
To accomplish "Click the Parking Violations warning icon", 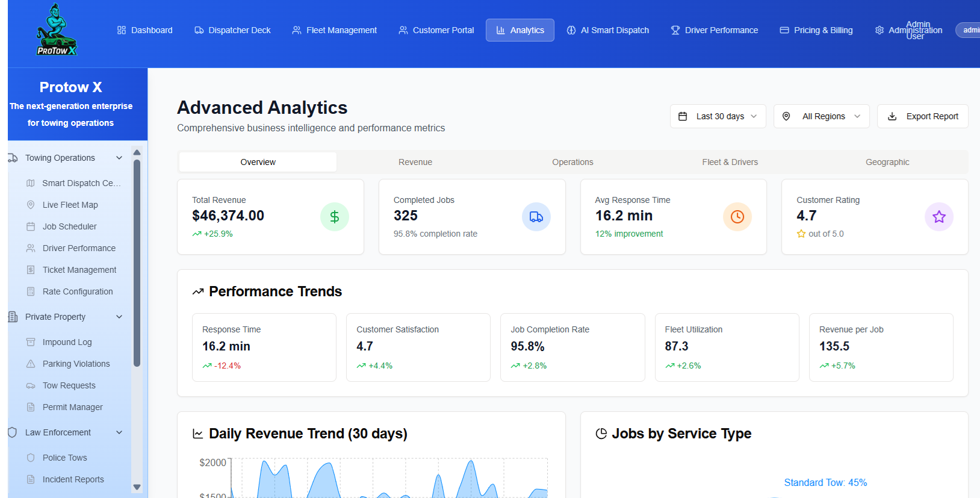I will [x=31, y=364].
